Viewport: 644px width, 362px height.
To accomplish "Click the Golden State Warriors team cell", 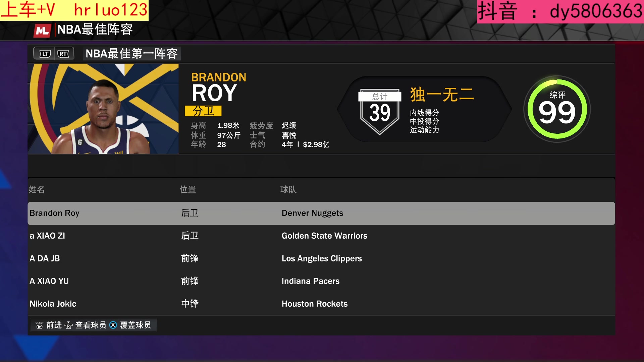I will pos(324,236).
